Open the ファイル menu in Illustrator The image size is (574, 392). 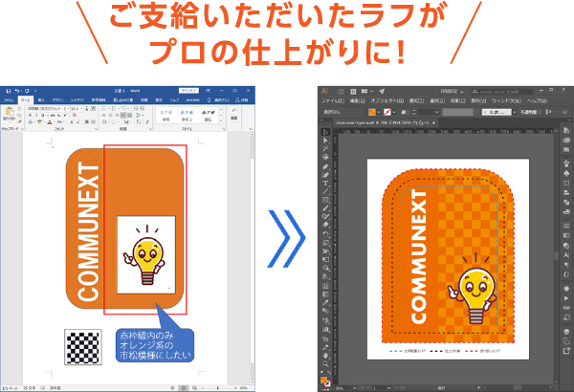pos(332,99)
